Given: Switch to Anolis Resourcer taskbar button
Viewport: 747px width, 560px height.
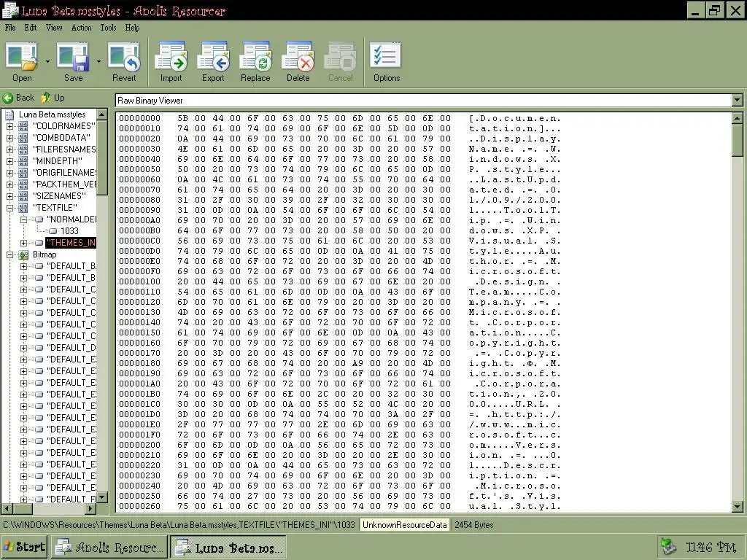Looking at the screenshot, I should pos(109,547).
